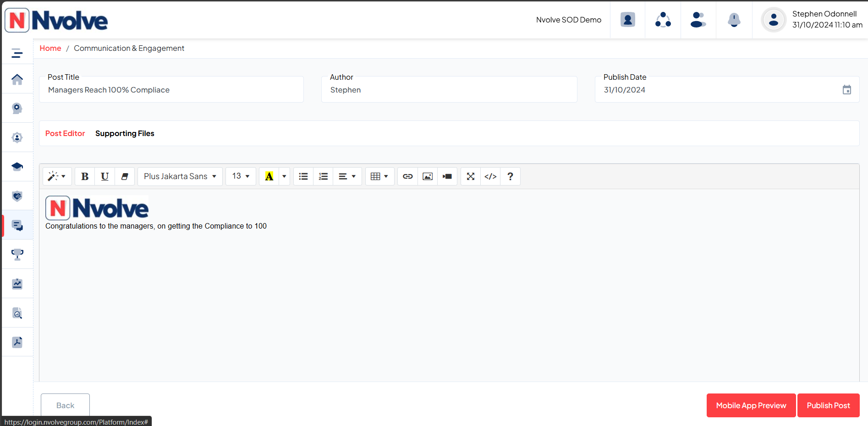Go to Home via the breadcrumb
The image size is (868, 426).
coord(50,48)
